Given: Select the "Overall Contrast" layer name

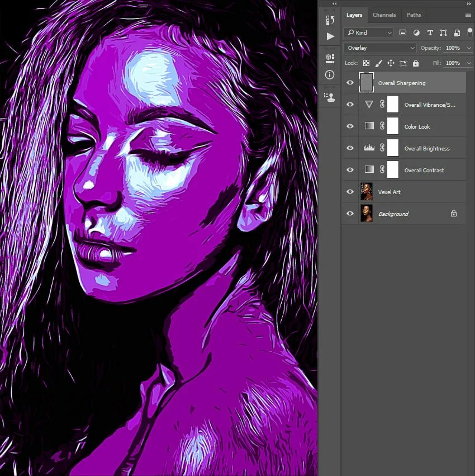Looking at the screenshot, I should click(x=424, y=170).
